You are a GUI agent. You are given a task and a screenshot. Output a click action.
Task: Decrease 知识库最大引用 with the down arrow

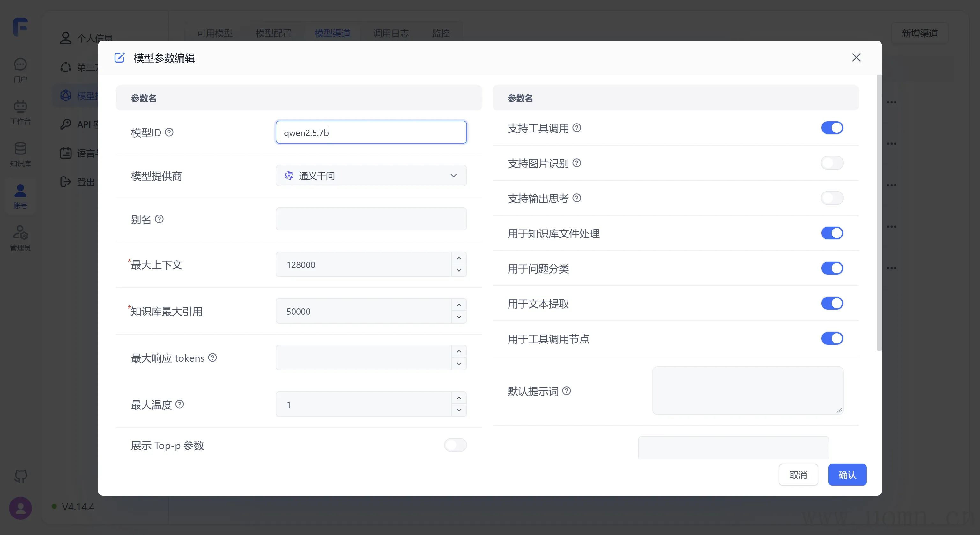click(459, 317)
